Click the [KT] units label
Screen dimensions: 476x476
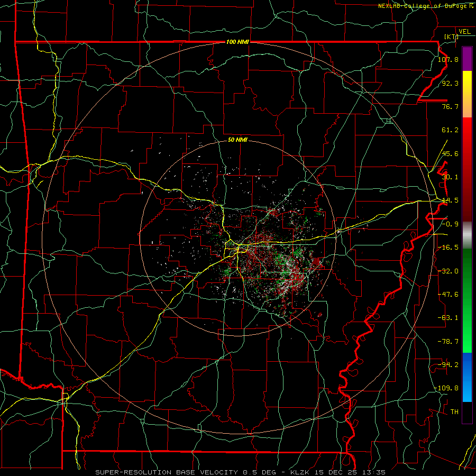coord(451,36)
